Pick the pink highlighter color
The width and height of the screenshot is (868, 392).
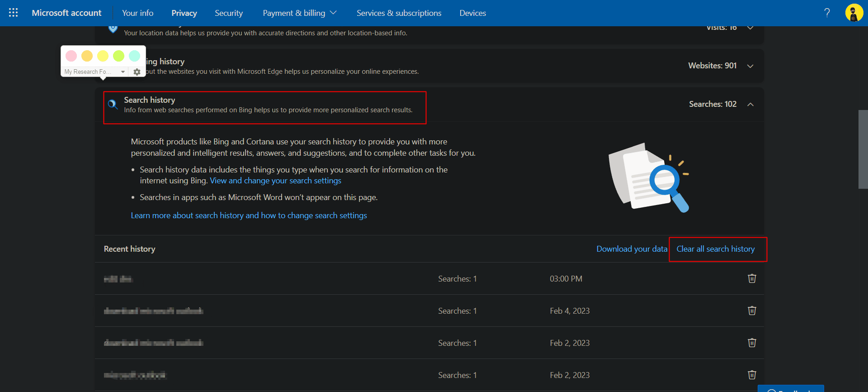point(71,56)
